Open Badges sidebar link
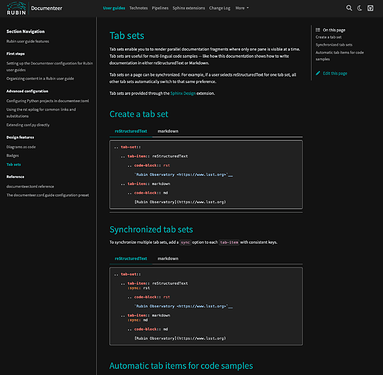The height and width of the screenshot is (375, 383). [13, 155]
